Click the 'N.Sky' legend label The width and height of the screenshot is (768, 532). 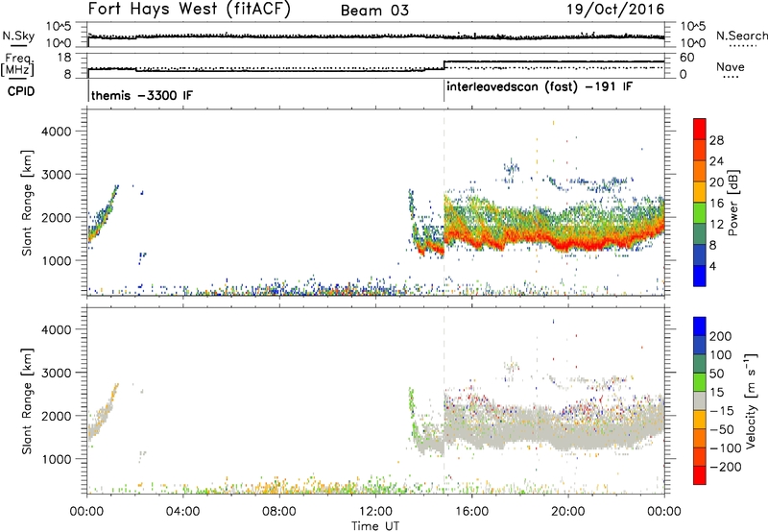click(x=18, y=36)
